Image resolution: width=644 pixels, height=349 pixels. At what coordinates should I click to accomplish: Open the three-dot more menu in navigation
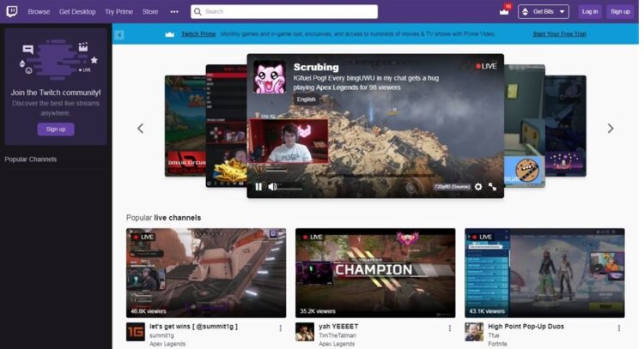[x=174, y=12]
